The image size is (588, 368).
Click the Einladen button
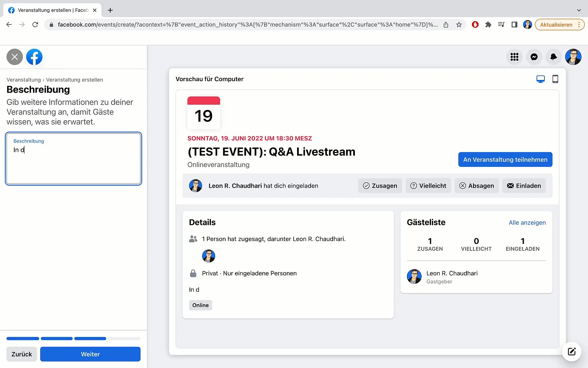[524, 186]
